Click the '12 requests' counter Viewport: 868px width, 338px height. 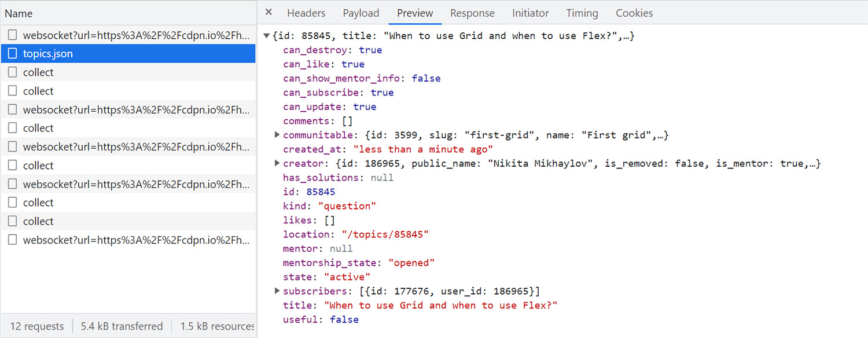36,326
